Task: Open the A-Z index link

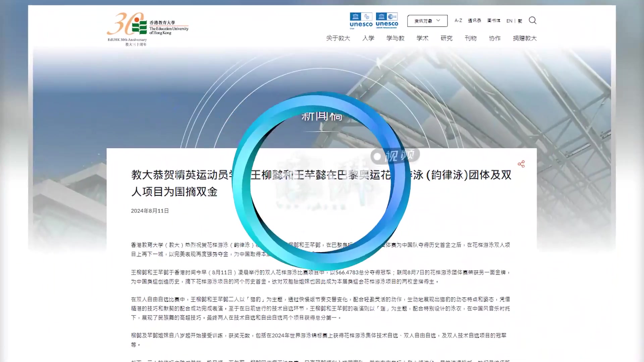Action: [x=458, y=20]
